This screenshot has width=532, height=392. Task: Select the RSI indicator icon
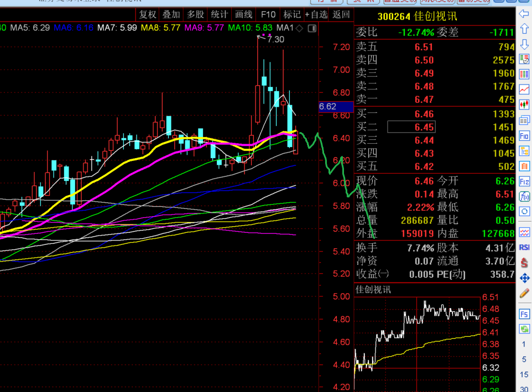[524, 248]
